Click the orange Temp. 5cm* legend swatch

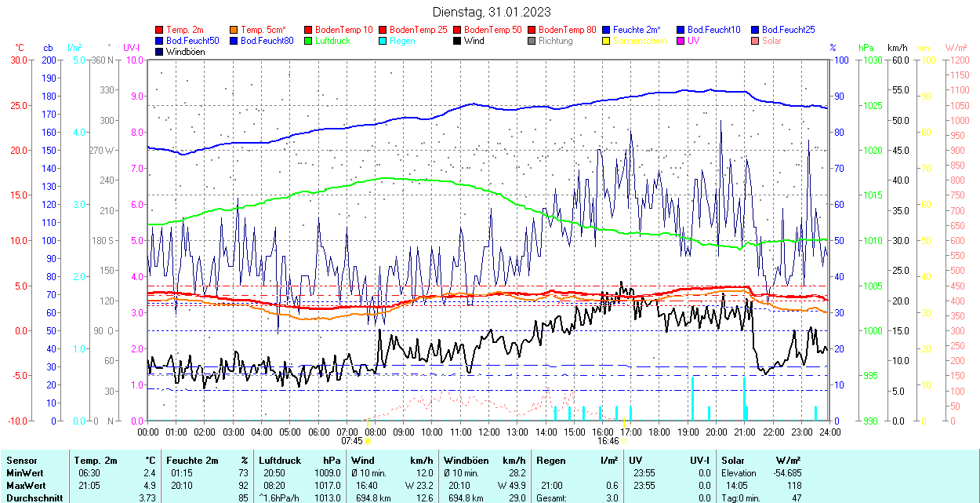(234, 30)
